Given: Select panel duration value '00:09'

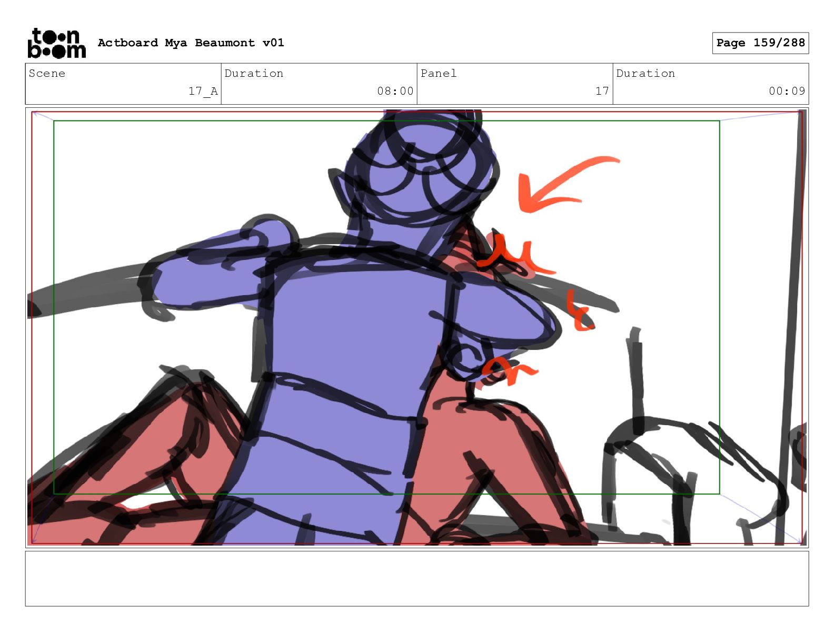Looking at the screenshot, I should pos(787,91).
